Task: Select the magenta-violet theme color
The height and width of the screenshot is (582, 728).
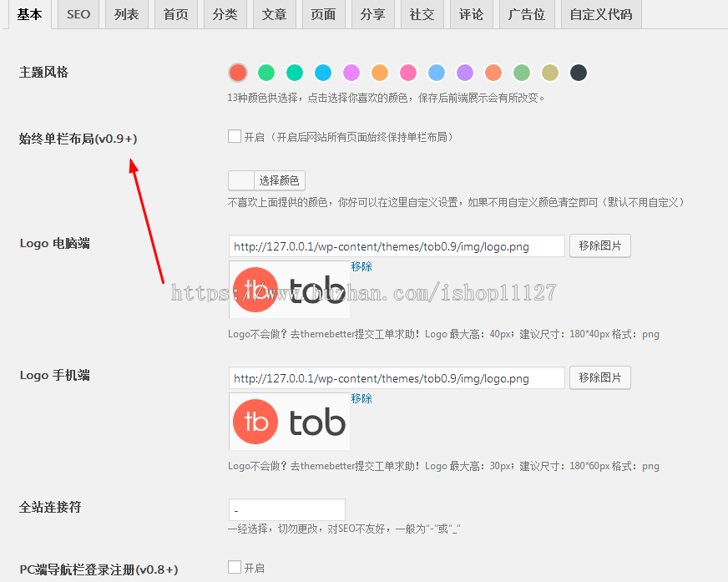Action: pyautogui.click(x=351, y=73)
